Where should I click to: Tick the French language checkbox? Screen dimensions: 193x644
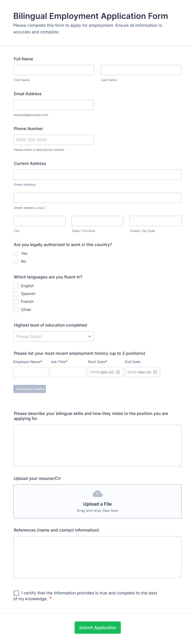click(16, 302)
